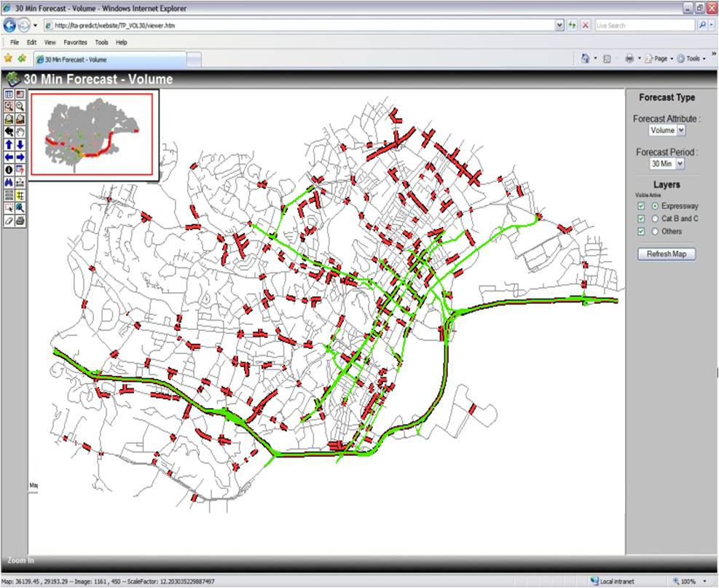Open the Find binoculars tool

click(9, 182)
